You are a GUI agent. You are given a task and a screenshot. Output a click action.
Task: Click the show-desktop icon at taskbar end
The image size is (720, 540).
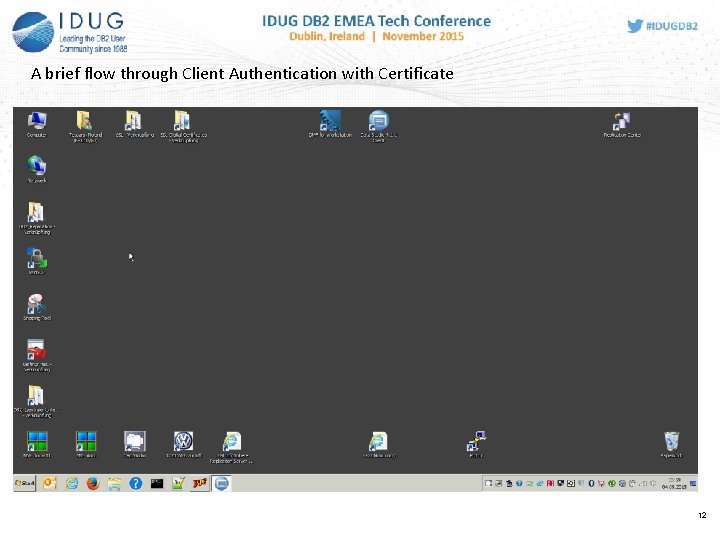(693, 483)
